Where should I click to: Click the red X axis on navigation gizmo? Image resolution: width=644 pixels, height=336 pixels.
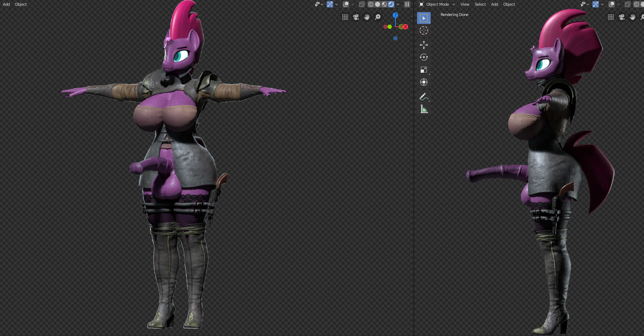pyautogui.click(x=405, y=27)
